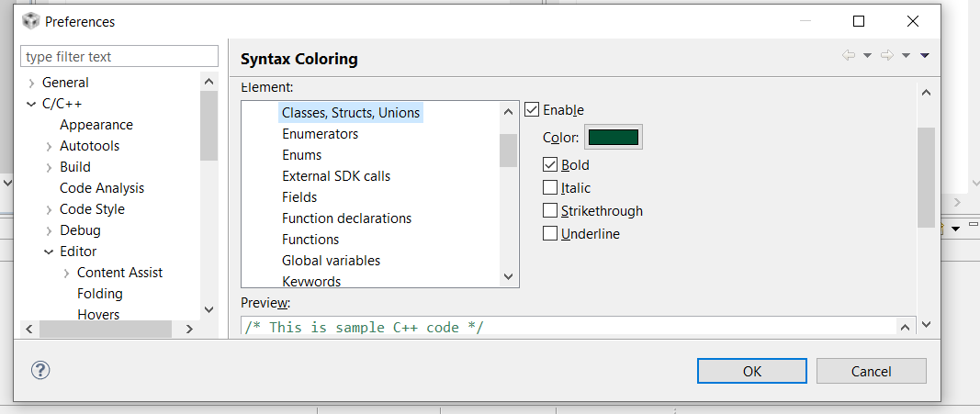
Task: Expand the Content Assist node
Action: coord(66,273)
